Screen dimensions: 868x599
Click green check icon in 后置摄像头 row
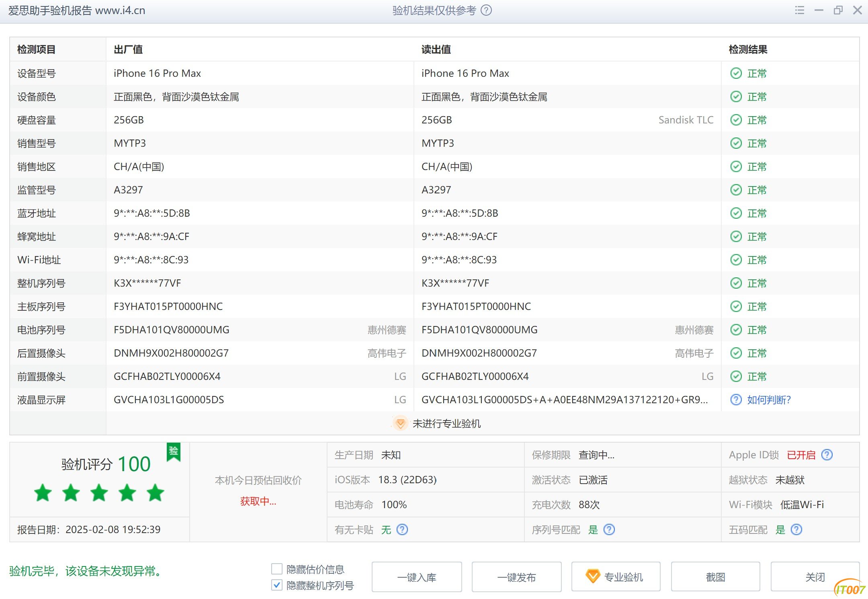pos(736,353)
